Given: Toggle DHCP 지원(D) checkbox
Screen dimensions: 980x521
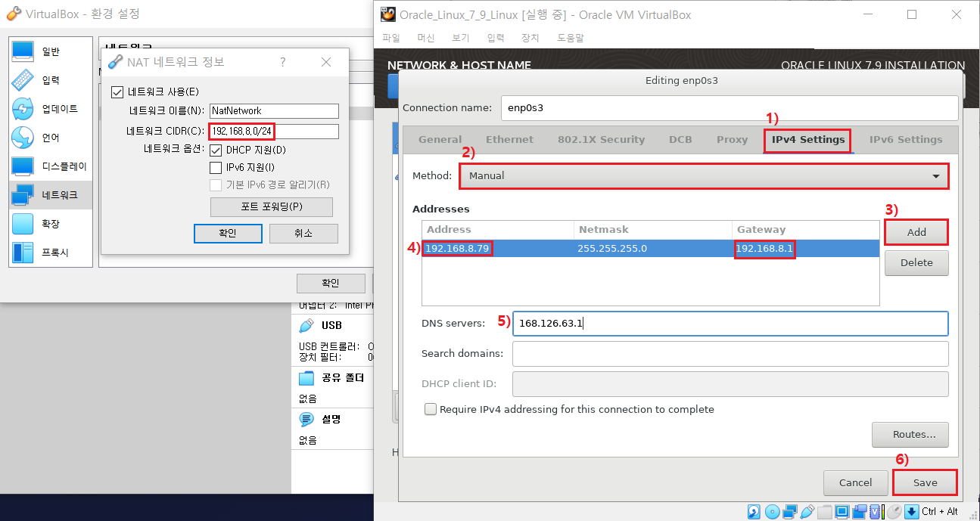Looking at the screenshot, I should [x=216, y=150].
